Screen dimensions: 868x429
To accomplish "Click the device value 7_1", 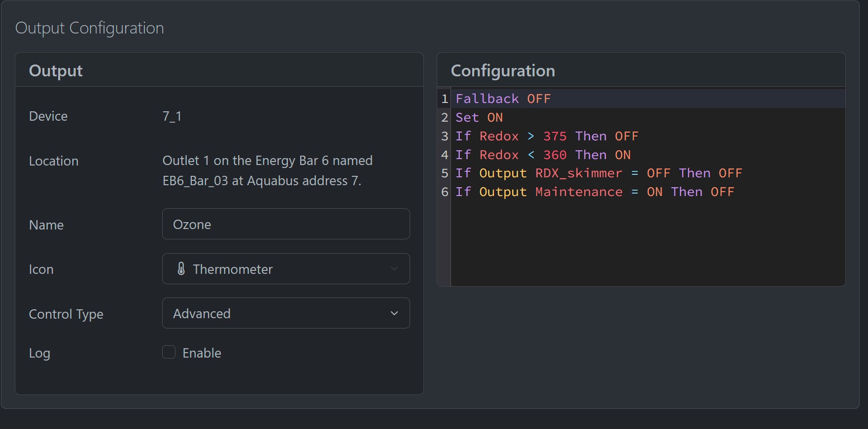I will (x=172, y=116).
